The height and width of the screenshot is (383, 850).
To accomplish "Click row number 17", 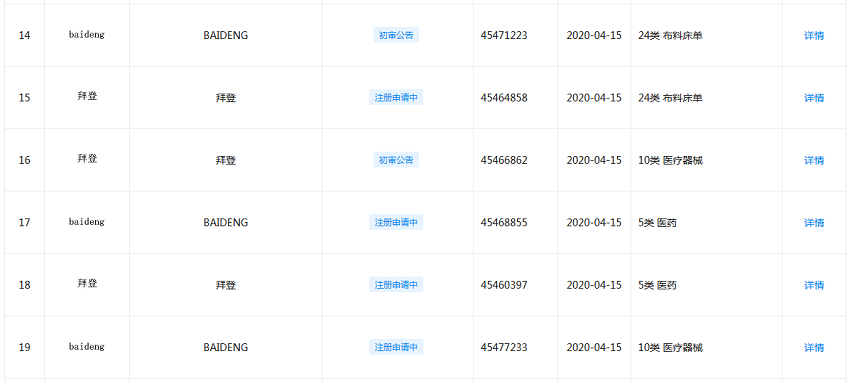I will tap(24, 223).
